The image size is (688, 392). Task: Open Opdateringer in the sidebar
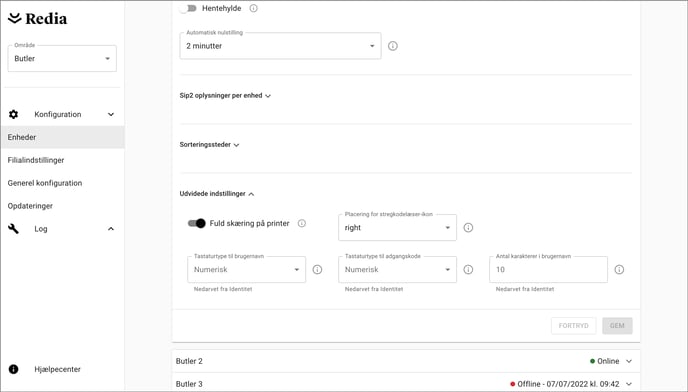pos(30,206)
